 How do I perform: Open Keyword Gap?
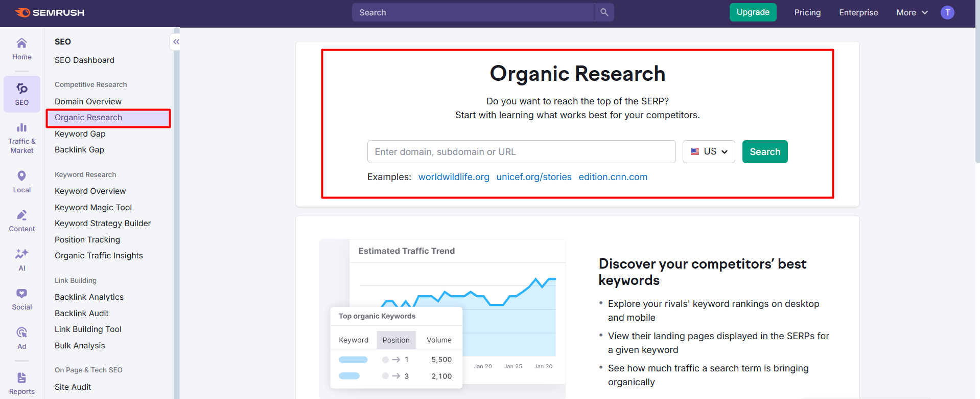point(80,134)
